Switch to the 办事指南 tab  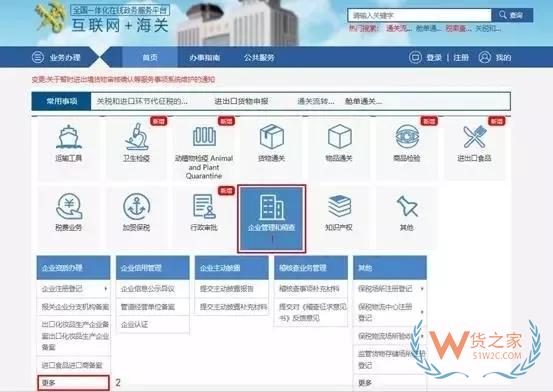click(x=205, y=58)
